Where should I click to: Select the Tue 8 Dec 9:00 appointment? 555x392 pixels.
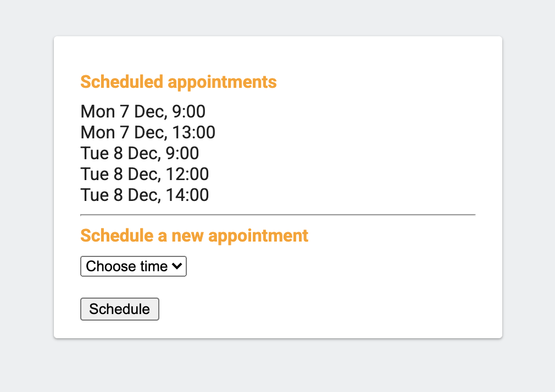(x=139, y=153)
